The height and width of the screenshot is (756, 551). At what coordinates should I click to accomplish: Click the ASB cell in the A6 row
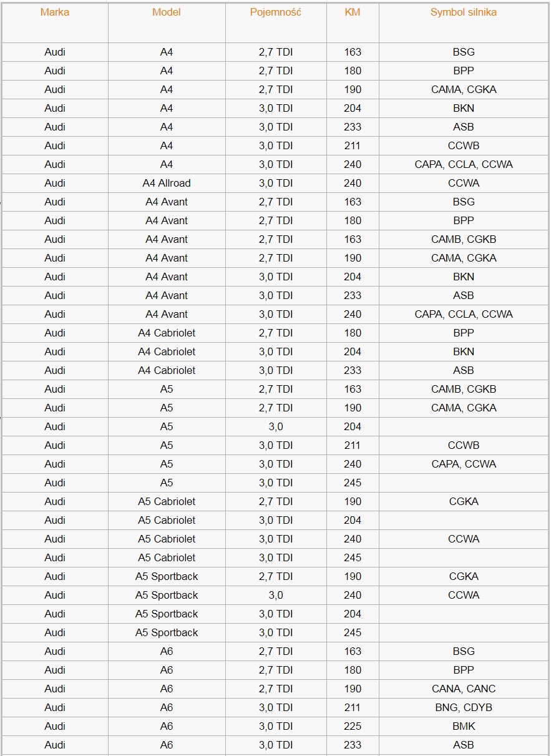464,745
